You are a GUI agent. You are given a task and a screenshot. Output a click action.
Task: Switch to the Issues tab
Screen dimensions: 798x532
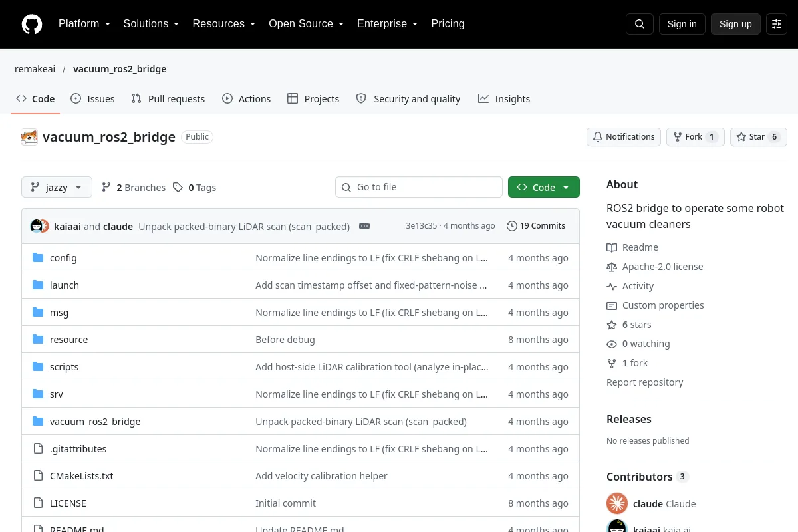pyautogui.click(x=92, y=99)
